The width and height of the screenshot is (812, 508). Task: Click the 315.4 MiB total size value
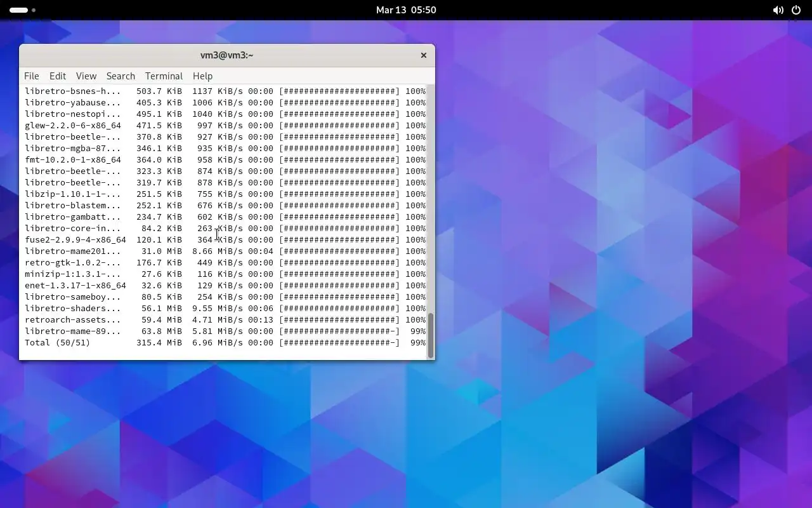[x=159, y=342]
